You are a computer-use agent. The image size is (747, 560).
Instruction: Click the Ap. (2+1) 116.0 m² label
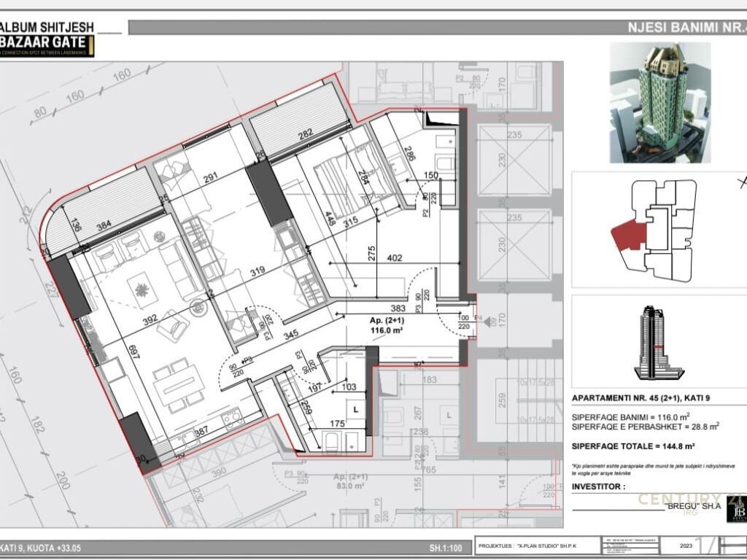(x=386, y=324)
